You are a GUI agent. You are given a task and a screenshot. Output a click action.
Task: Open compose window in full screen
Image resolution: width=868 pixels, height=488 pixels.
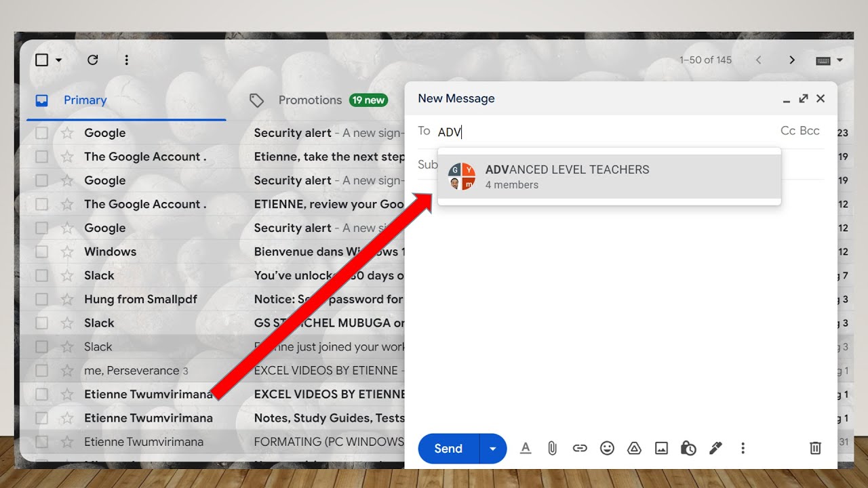pos(804,98)
